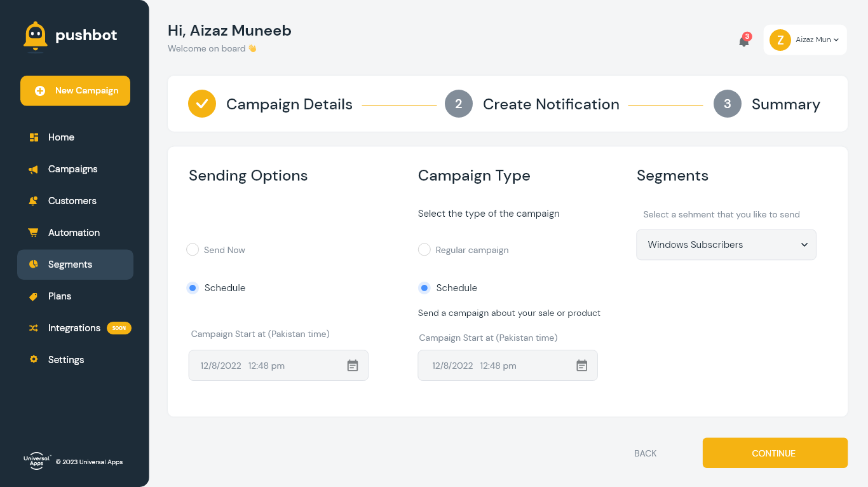The image size is (868, 487).
Task: Click the BACK button
Action: pos(645,453)
